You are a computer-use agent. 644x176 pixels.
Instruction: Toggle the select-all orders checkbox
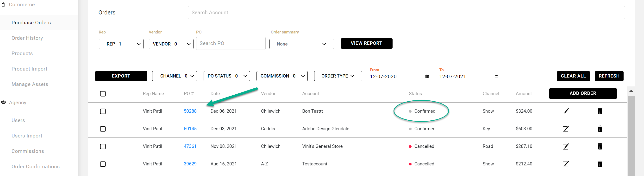click(103, 94)
